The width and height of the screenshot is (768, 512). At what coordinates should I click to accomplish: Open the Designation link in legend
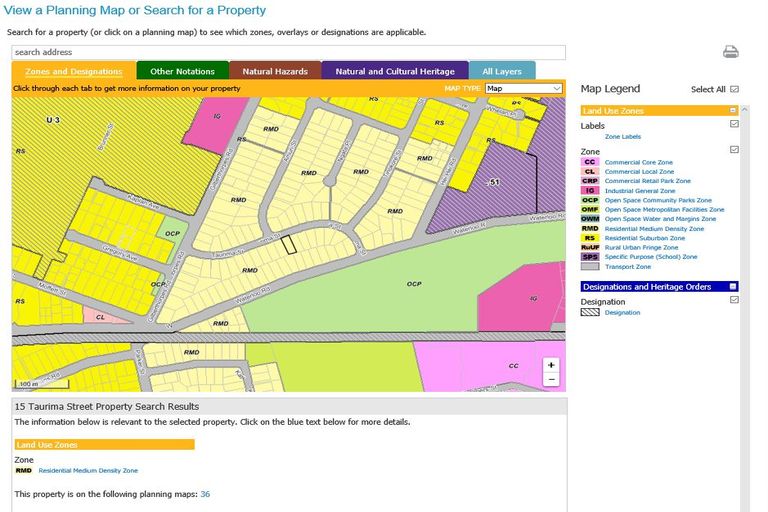point(623,312)
